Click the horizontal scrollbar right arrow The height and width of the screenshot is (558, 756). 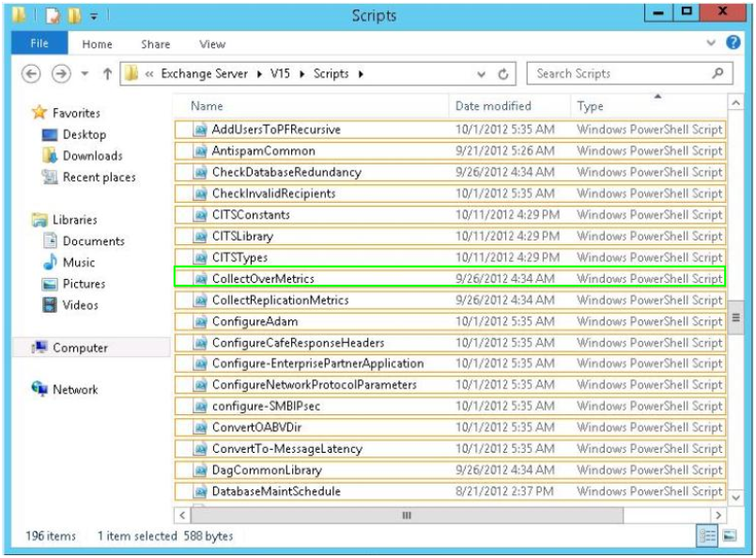click(718, 515)
